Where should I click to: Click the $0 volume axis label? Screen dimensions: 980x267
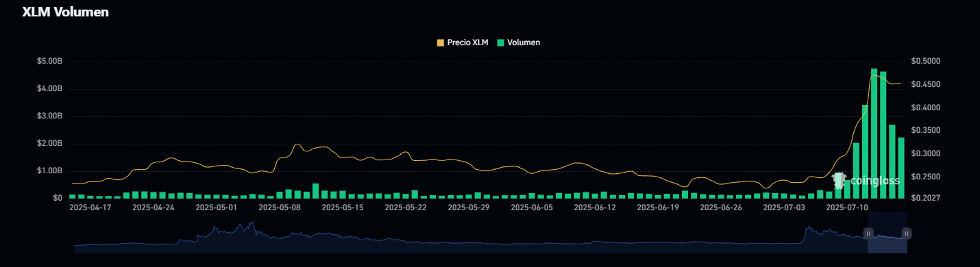coord(58,199)
